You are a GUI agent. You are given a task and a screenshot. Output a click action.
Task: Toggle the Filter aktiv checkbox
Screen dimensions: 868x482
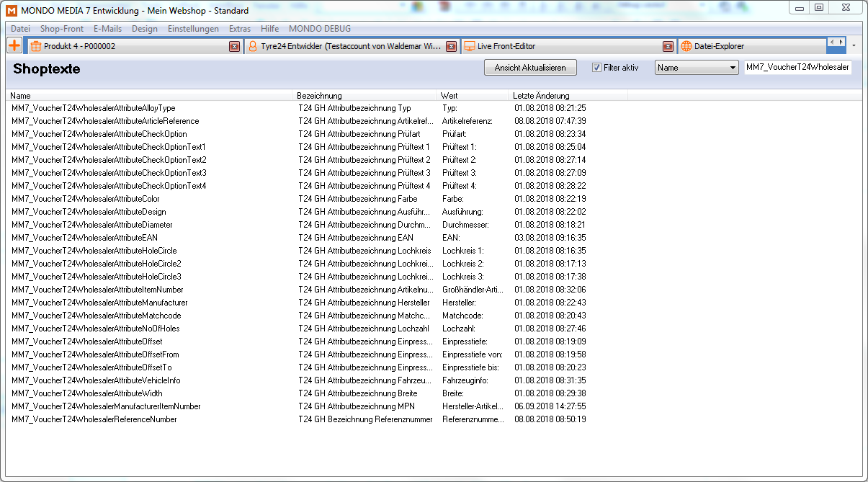point(596,68)
